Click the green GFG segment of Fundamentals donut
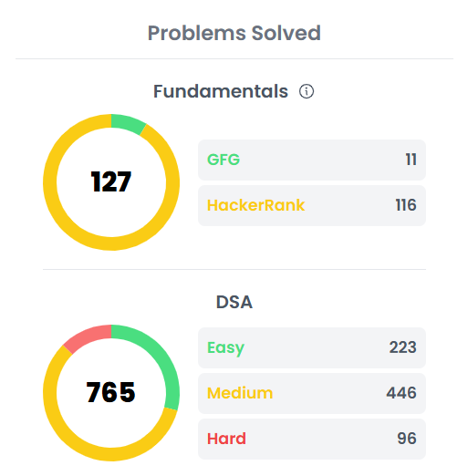Image resolution: width=468 pixels, height=476 pixels. pos(128,123)
